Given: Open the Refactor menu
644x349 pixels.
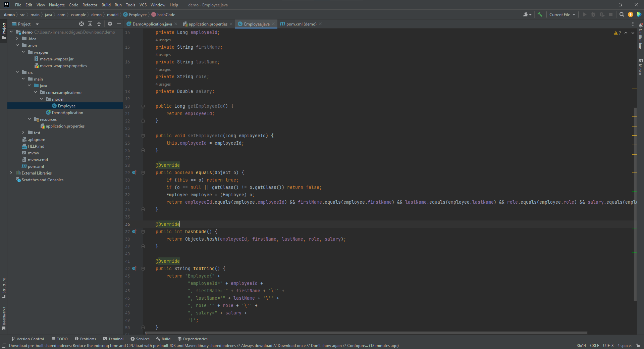Looking at the screenshot, I should tap(90, 5).
